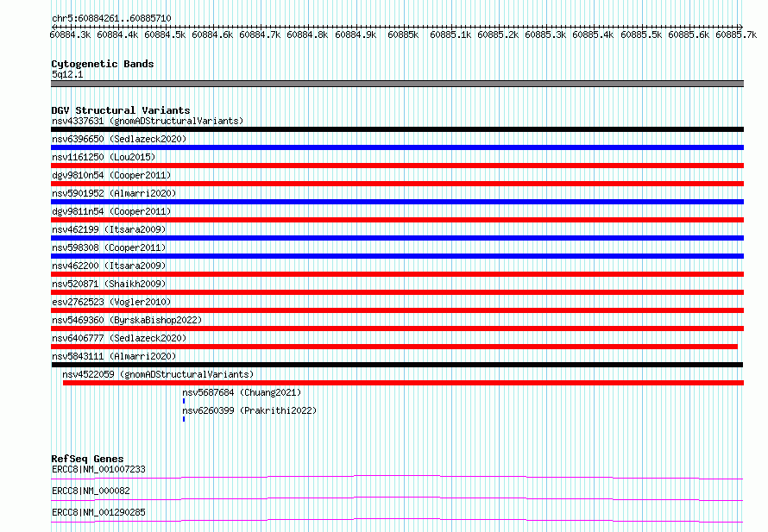Screen dimensions: 768x532
Task: Open the ERCC8|NM_001007233 gene label
Action: (x=98, y=469)
